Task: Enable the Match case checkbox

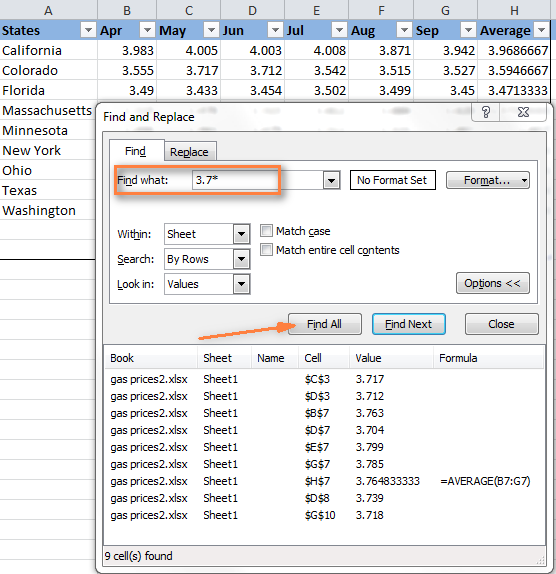Action: pos(266,231)
